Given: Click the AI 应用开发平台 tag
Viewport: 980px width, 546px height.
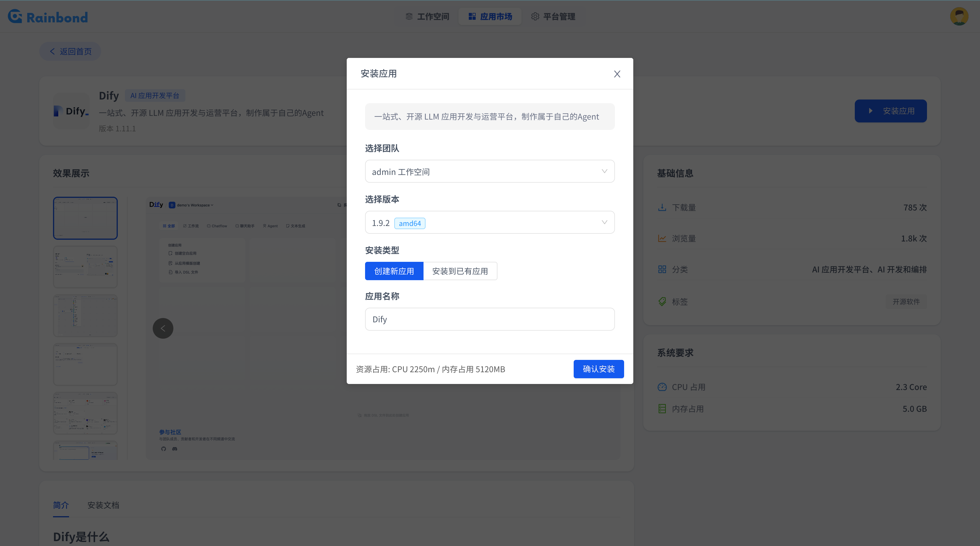Looking at the screenshot, I should click(x=155, y=95).
